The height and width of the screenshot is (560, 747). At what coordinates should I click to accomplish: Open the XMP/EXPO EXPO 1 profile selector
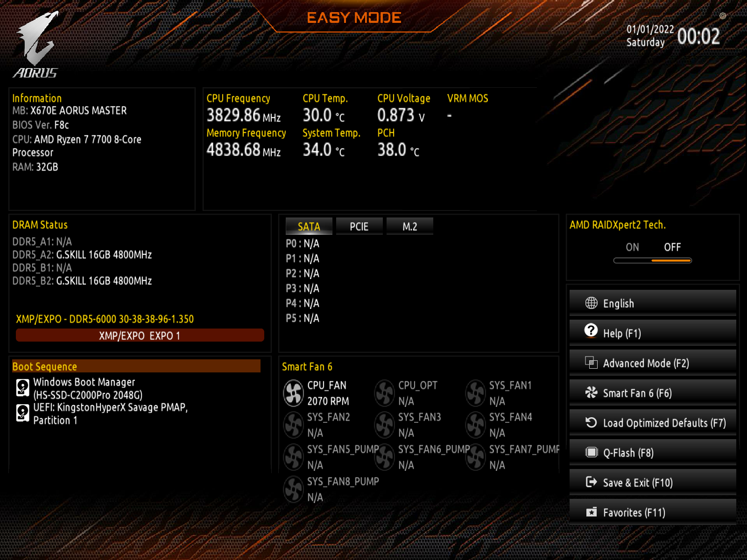pyautogui.click(x=140, y=336)
